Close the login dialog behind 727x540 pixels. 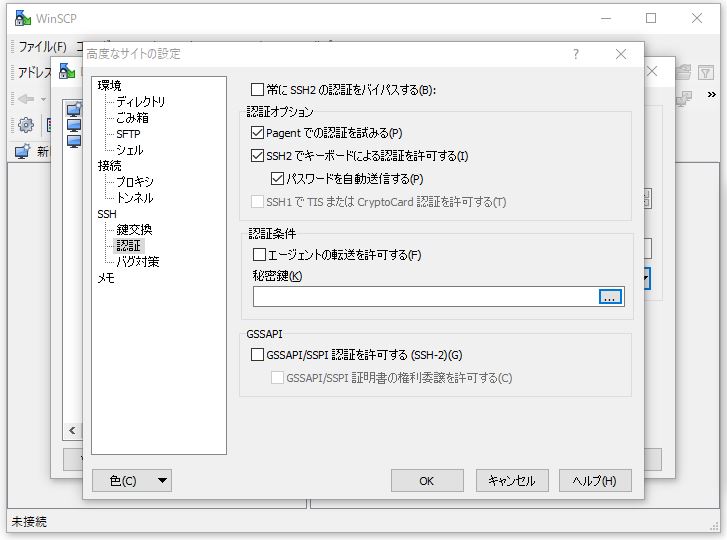pos(652,71)
